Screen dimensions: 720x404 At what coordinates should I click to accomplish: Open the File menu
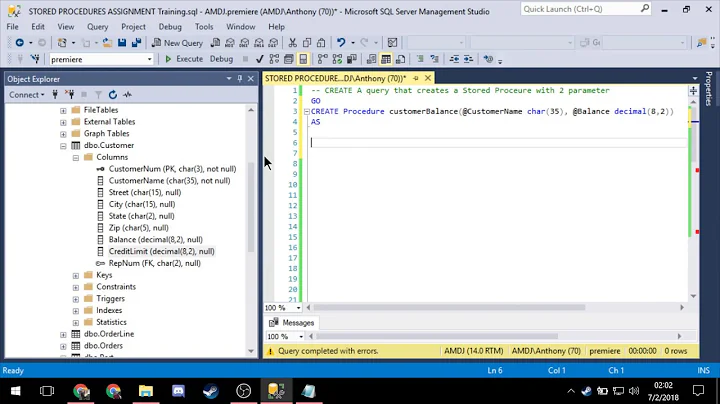[12, 27]
